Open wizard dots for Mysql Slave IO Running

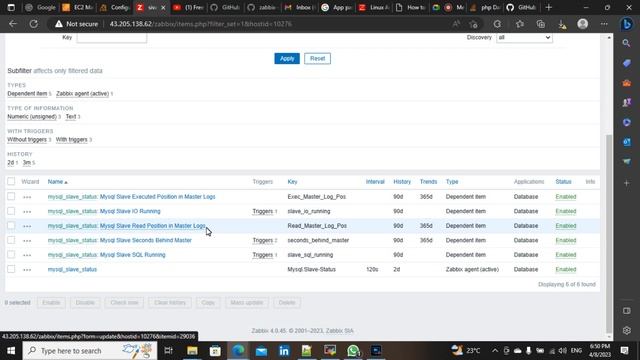click(x=27, y=211)
